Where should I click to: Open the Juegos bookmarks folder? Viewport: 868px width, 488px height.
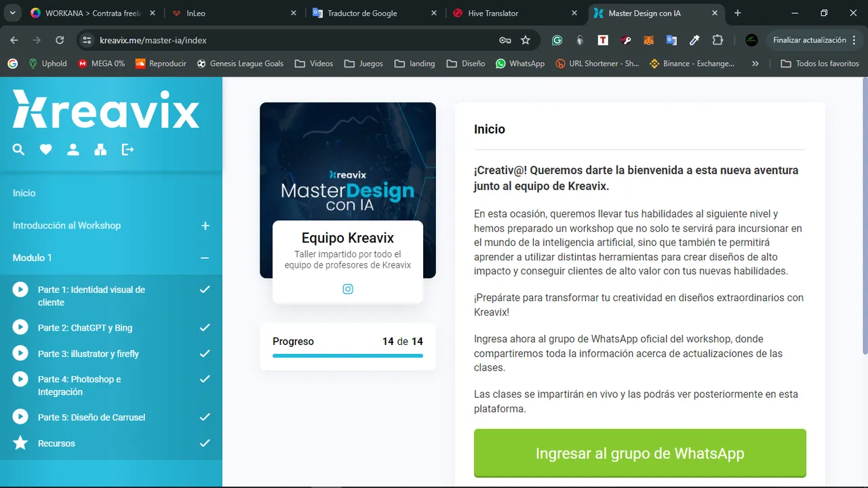(363, 63)
